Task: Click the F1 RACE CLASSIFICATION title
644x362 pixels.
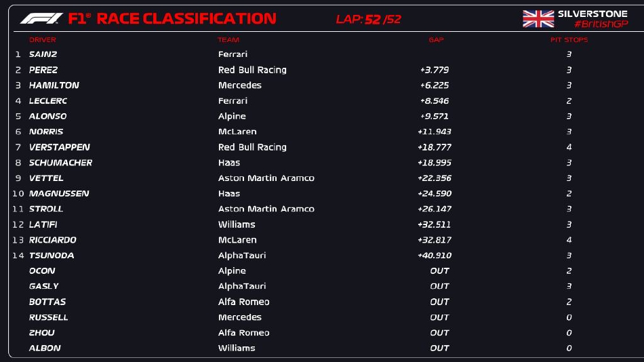Action: tap(172, 18)
